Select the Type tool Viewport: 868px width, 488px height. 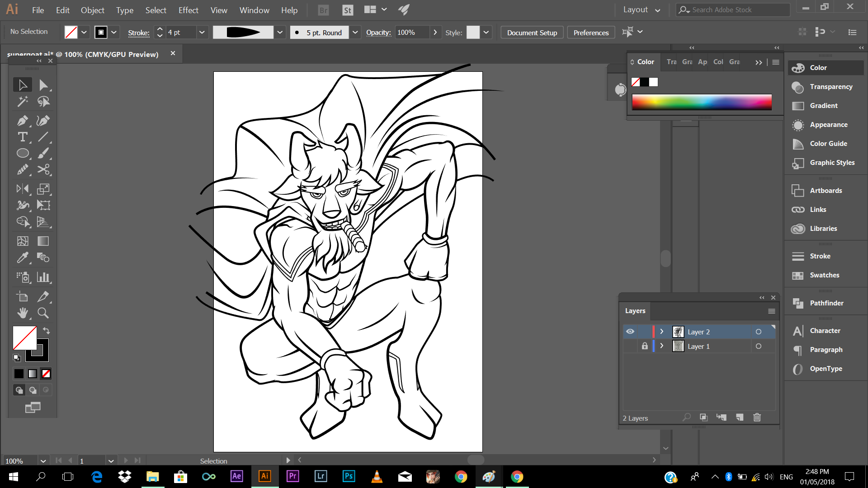tap(22, 137)
